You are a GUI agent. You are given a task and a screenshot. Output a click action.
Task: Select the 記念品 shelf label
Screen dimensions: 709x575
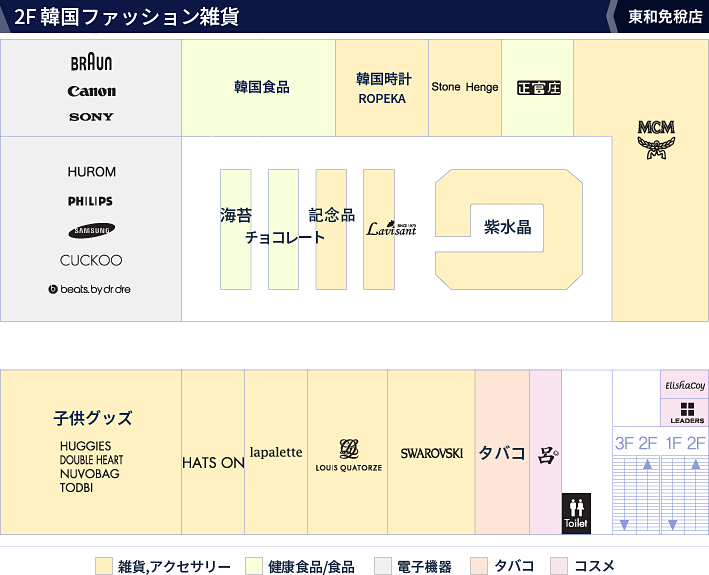332,215
